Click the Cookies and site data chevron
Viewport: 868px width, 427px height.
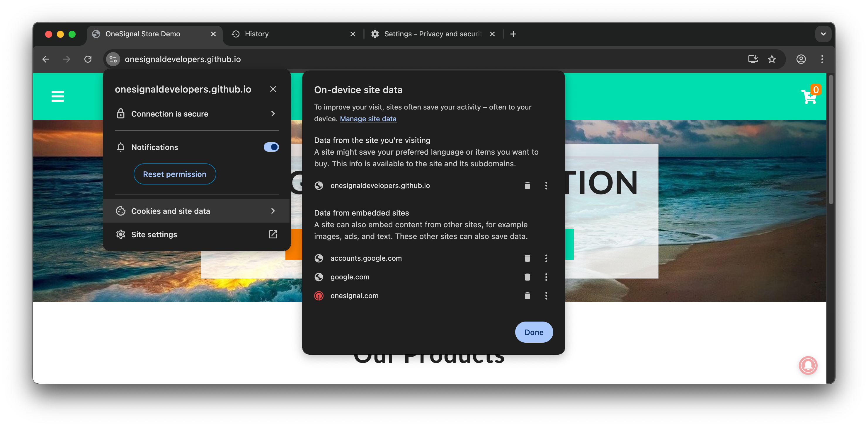[x=273, y=211]
